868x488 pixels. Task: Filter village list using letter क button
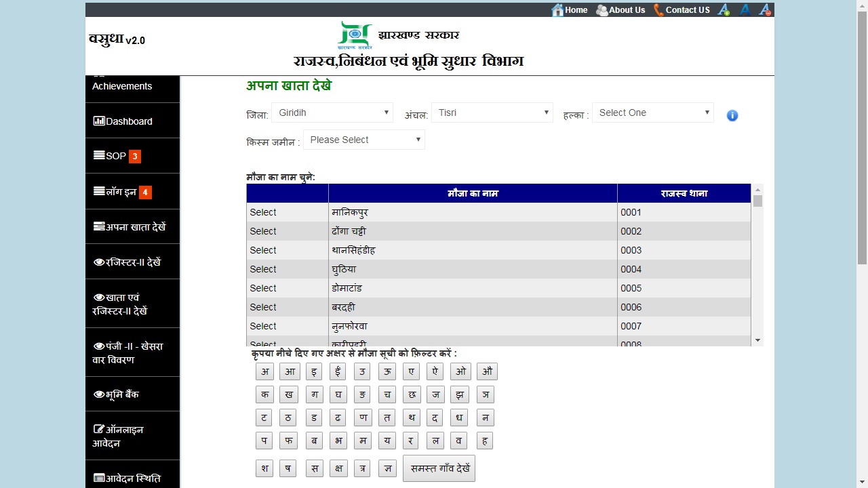pyautogui.click(x=264, y=394)
